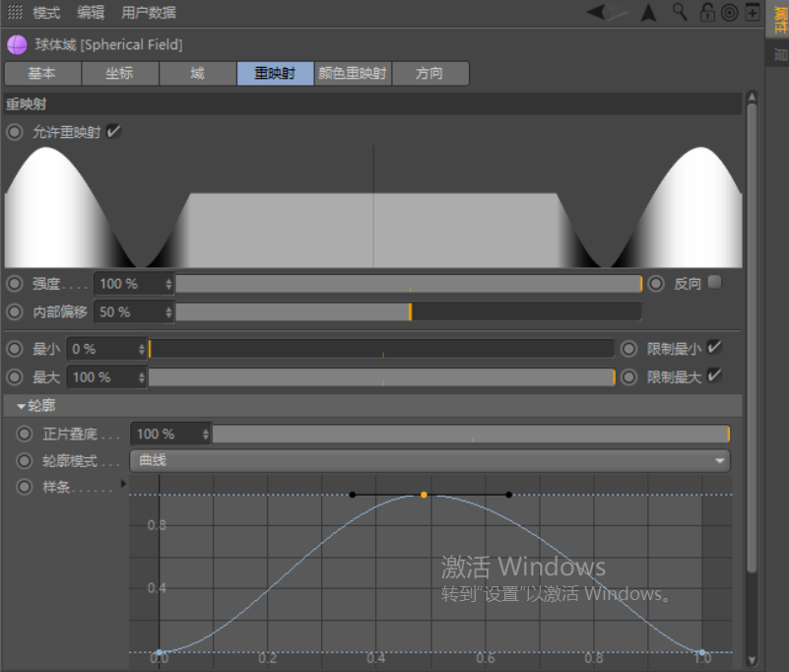Image resolution: width=789 pixels, height=672 pixels.
Task: Open the 用户数据 menu
Action: point(149,12)
